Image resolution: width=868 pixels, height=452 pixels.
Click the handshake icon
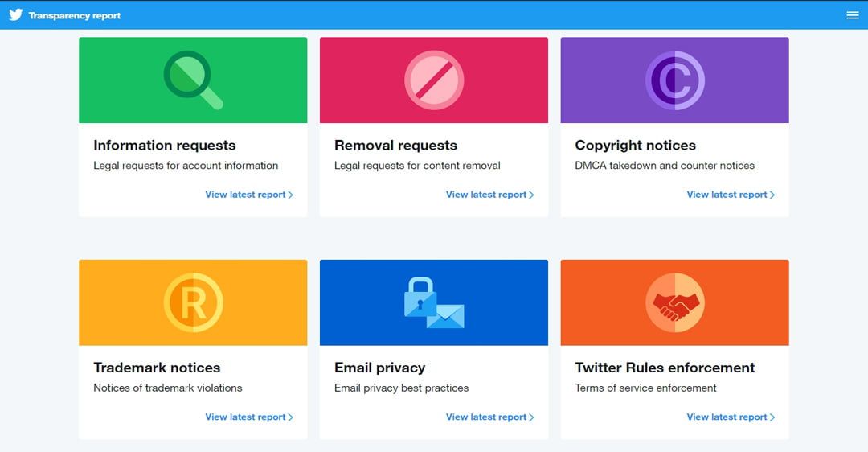coord(675,302)
